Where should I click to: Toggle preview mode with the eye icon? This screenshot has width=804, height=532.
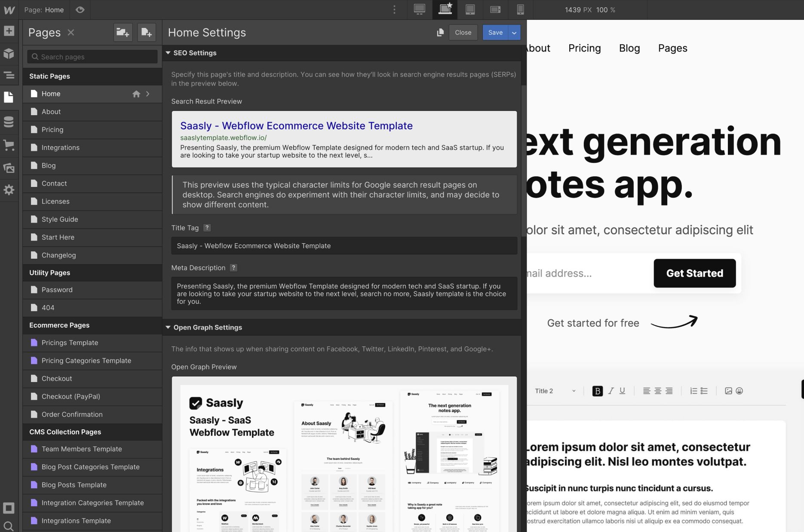pos(80,9)
